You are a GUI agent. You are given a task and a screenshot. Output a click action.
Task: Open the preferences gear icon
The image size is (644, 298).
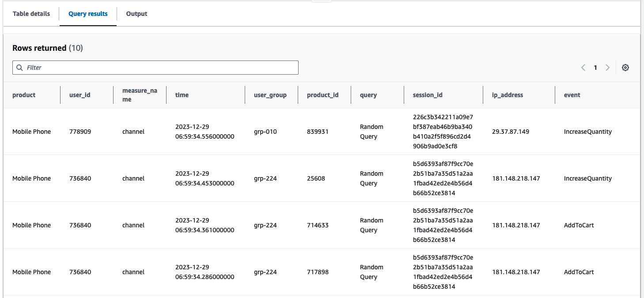625,67
